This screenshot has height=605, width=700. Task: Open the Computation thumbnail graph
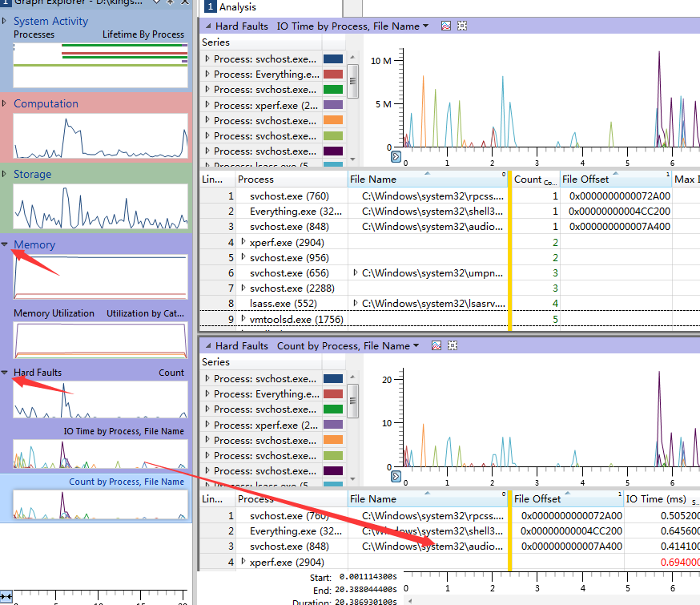coord(100,135)
